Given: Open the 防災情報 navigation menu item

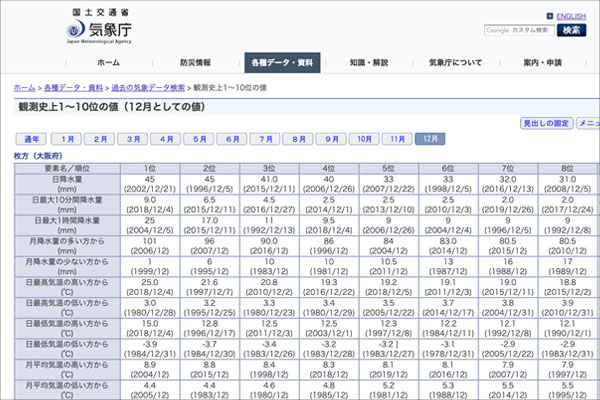Looking at the screenshot, I should pyautogui.click(x=195, y=63).
